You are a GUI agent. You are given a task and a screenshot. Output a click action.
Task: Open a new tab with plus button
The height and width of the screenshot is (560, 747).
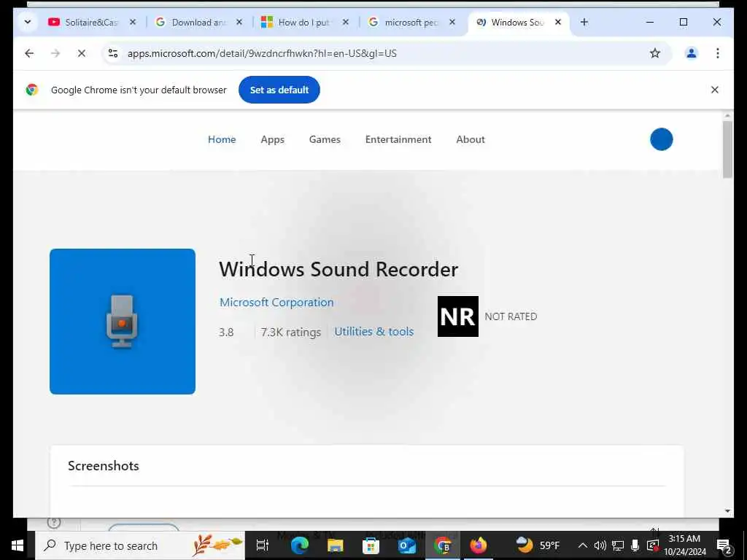(584, 22)
